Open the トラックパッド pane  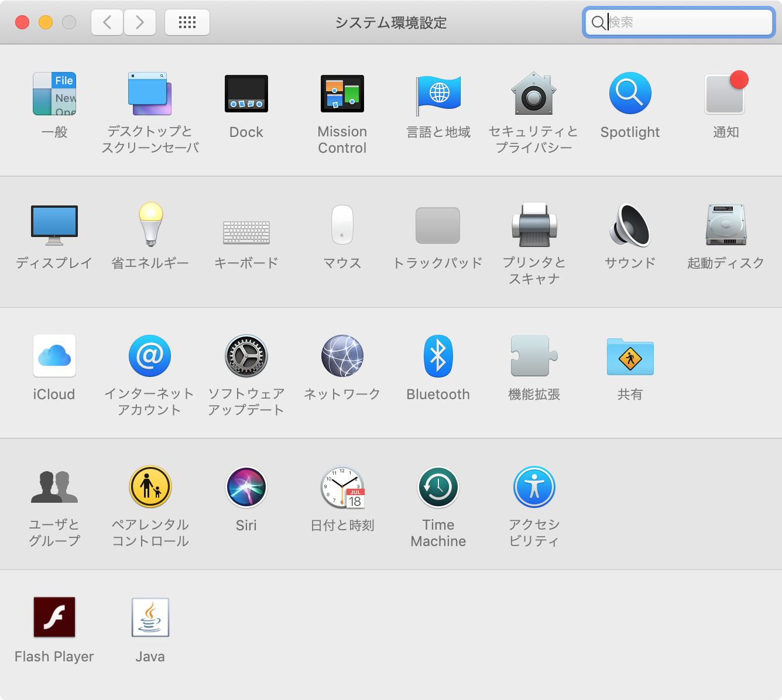pyautogui.click(x=438, y=225)
